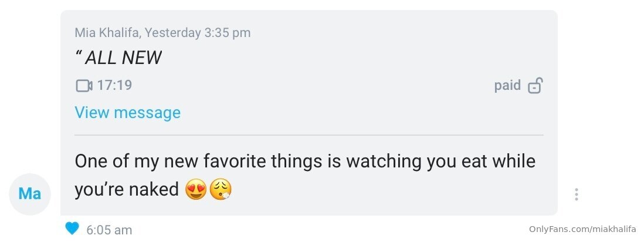
Task: Click the "Yesterday 3:35 pm" timestamp
Action: coord(198,33)
